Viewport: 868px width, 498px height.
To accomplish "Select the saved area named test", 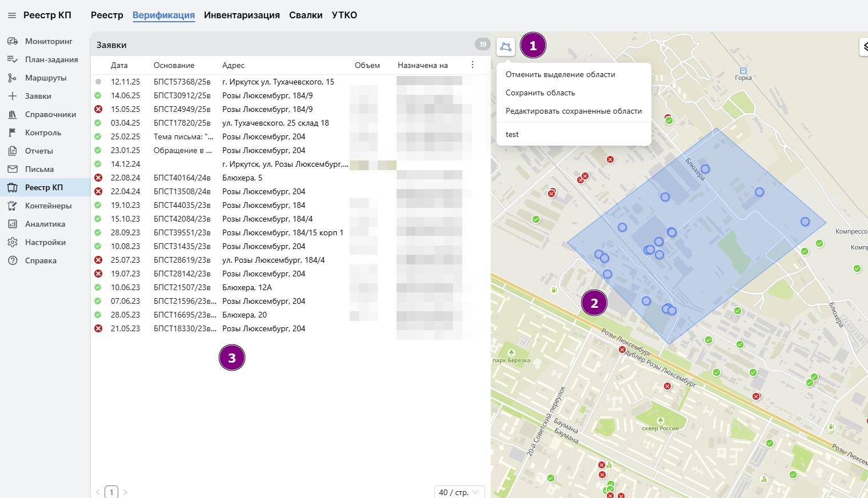I will [512, 134].
